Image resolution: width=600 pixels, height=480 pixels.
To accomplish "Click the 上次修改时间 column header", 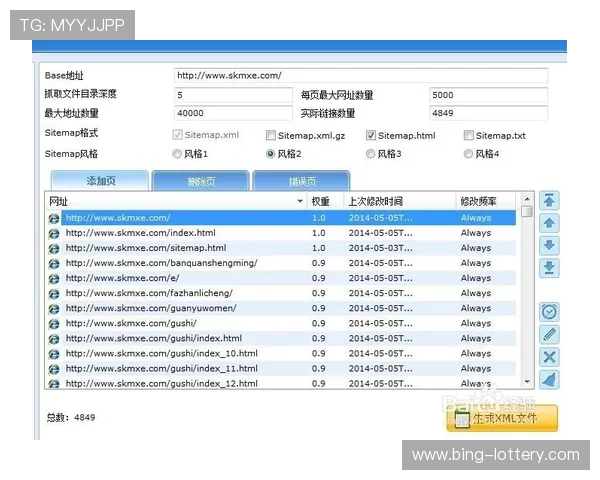I will (x=399, y=201).
